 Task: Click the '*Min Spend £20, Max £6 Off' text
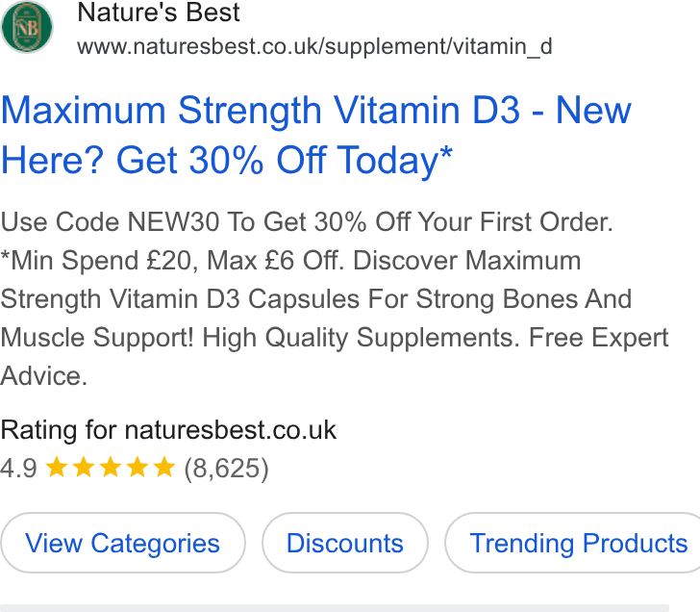pyautogui.click(x=172, y=261)
